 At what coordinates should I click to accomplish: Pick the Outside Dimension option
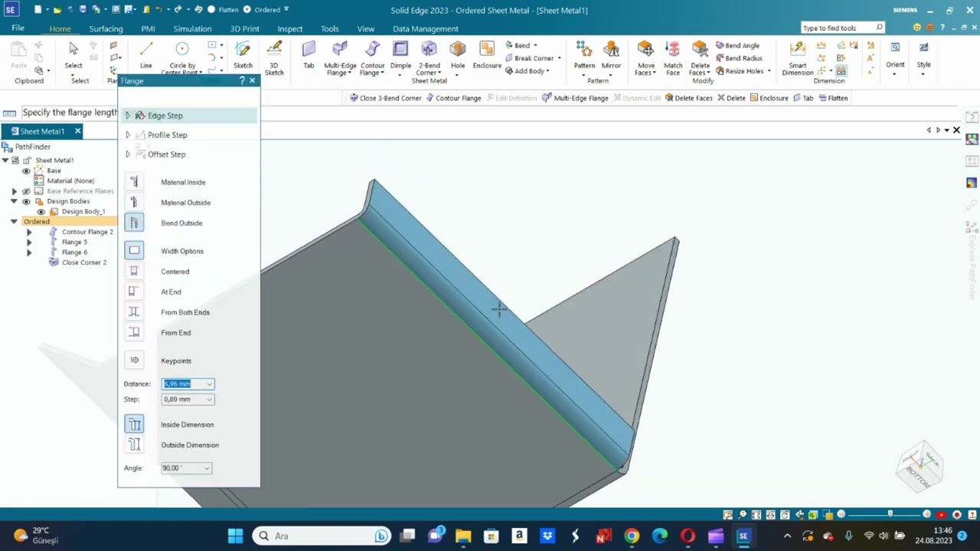point(134,445)
